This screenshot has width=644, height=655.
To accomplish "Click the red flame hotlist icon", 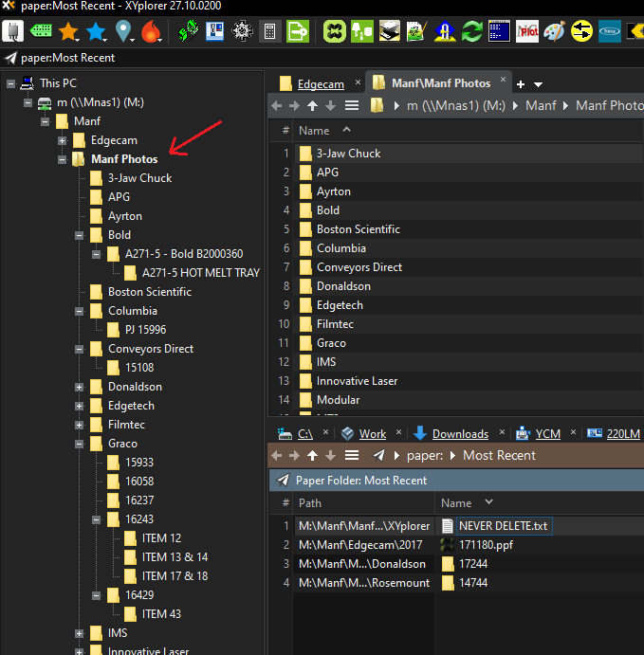I will click(150, 31).
